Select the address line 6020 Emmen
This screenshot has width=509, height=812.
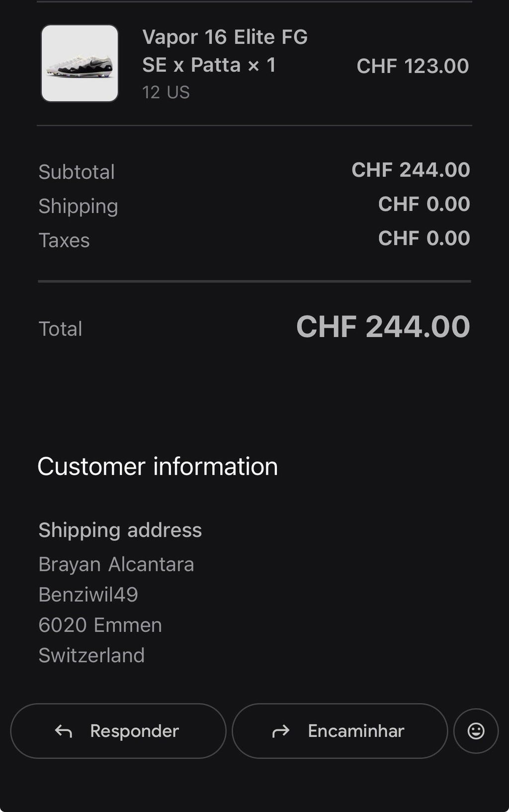[100, 625]
